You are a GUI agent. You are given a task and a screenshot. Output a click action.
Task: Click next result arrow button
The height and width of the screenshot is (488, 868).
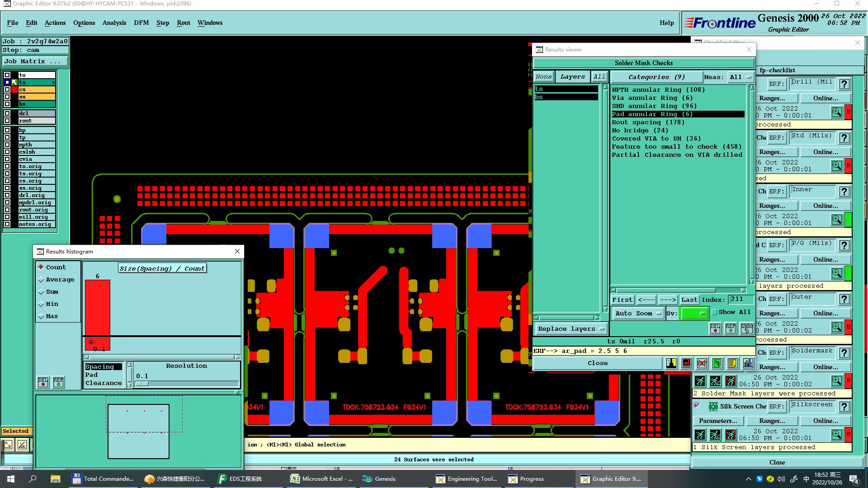[x=668, y=300]
